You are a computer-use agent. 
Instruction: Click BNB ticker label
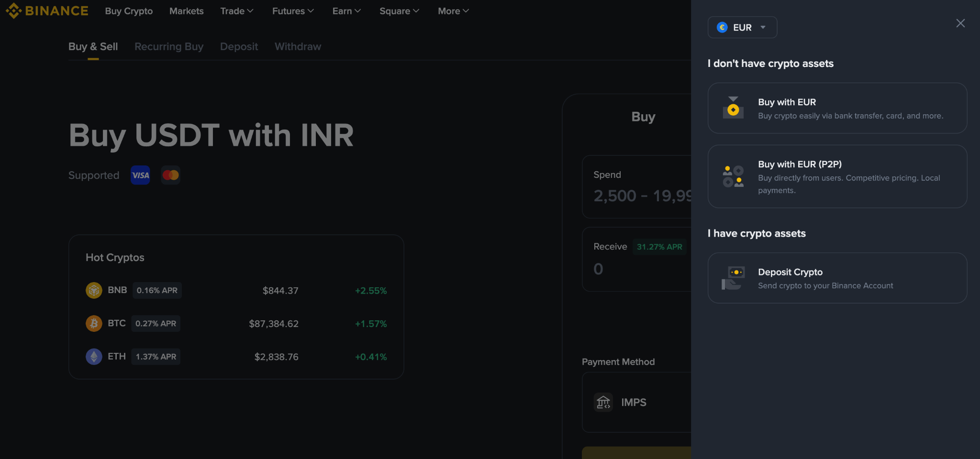point(117,290)
